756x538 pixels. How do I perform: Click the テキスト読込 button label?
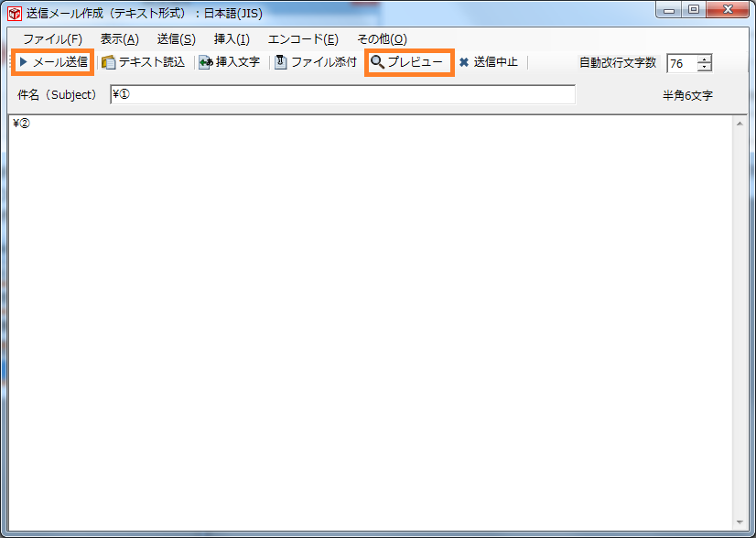pyautogui.click(x=151, y=62)
